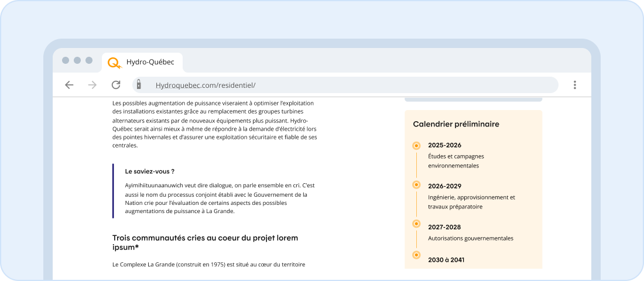The width and height of the screenshot is (644, 281).
Task: Open the three-dot browser menu
Action: [x=574, y=85]
